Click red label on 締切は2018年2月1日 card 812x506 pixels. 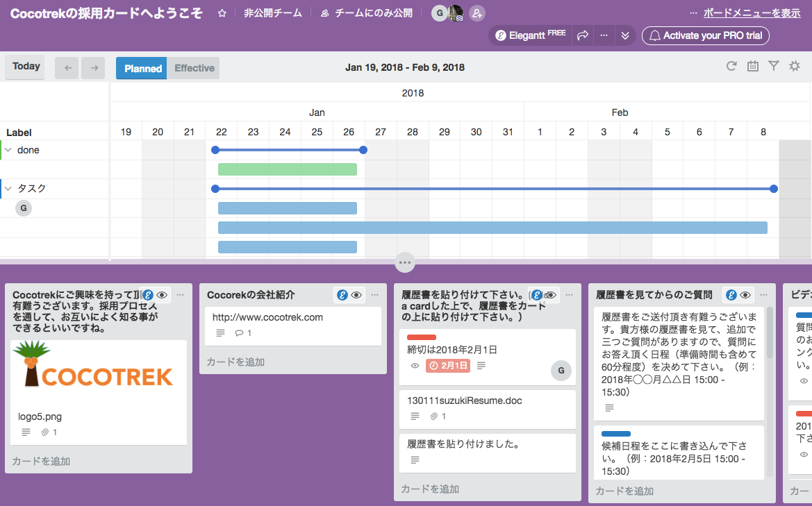[422, 337]
